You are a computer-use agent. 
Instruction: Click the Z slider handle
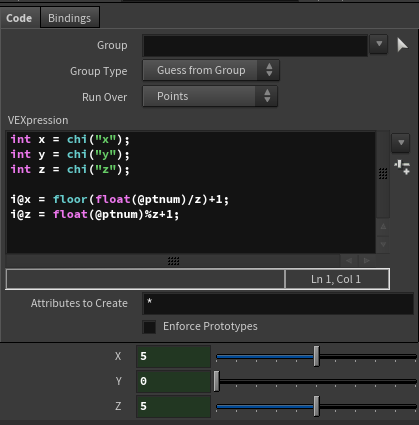[x=316, y=406]
